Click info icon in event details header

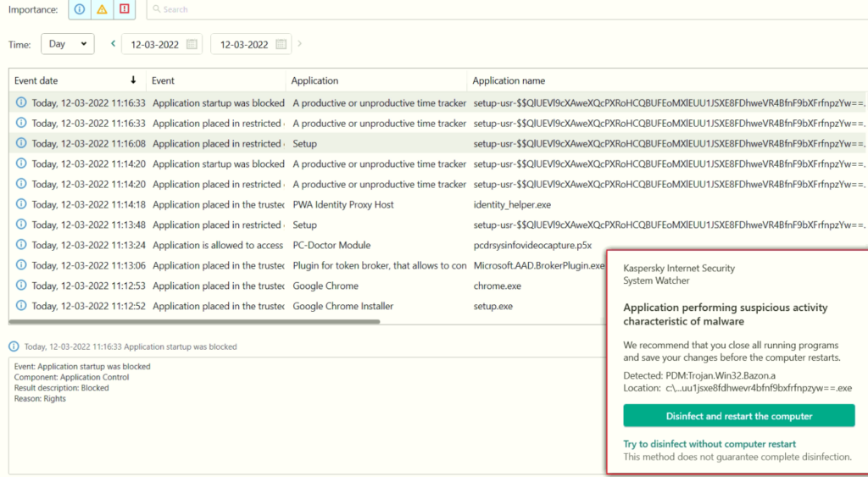(x=14, y=347)
